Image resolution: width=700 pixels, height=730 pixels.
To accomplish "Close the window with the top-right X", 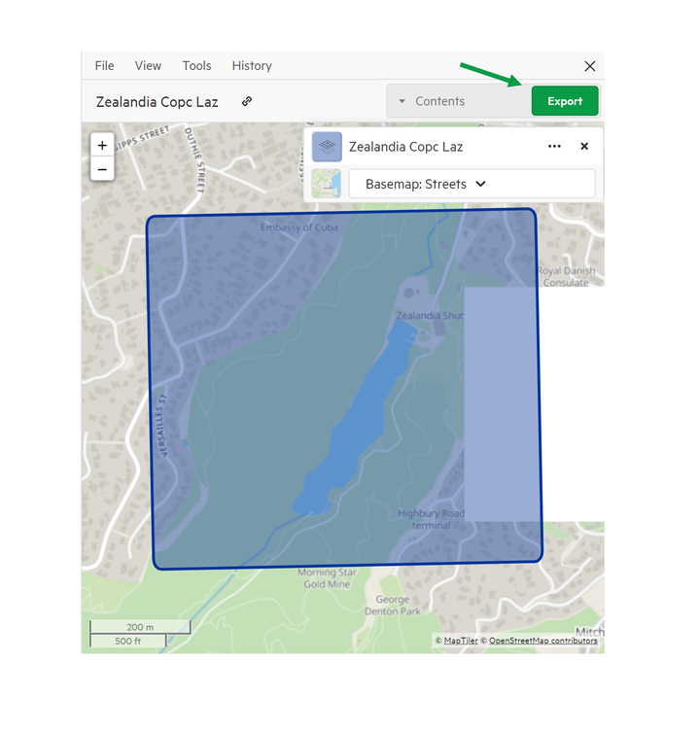I will point(589,66).
